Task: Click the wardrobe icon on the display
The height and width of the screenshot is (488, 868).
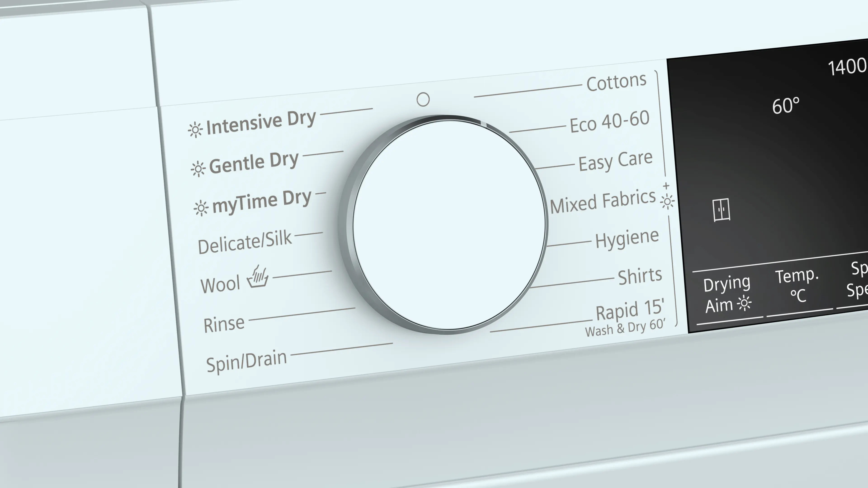Action: pyautogui.click(x=722, y=210)
